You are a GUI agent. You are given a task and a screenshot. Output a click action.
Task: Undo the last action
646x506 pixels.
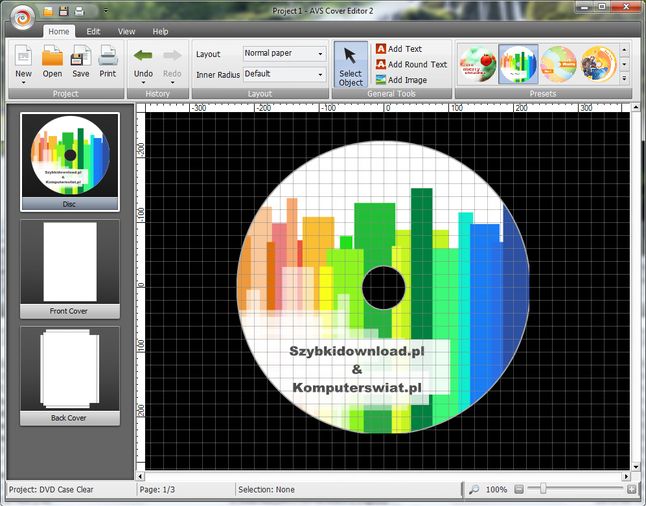[143, 62]
